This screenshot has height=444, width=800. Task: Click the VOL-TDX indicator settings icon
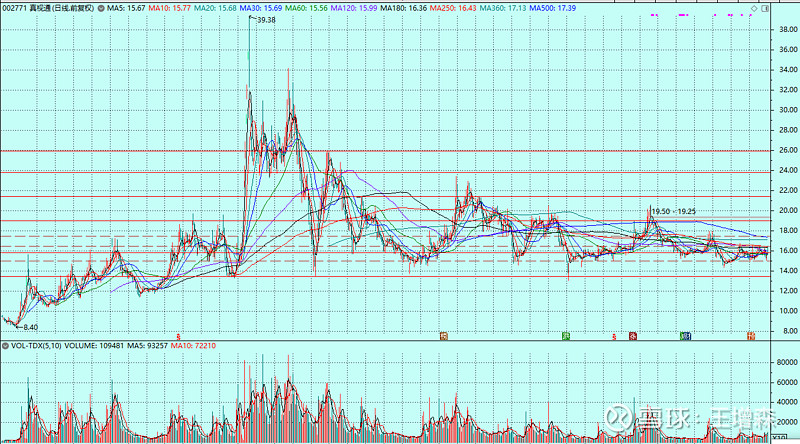4,346
